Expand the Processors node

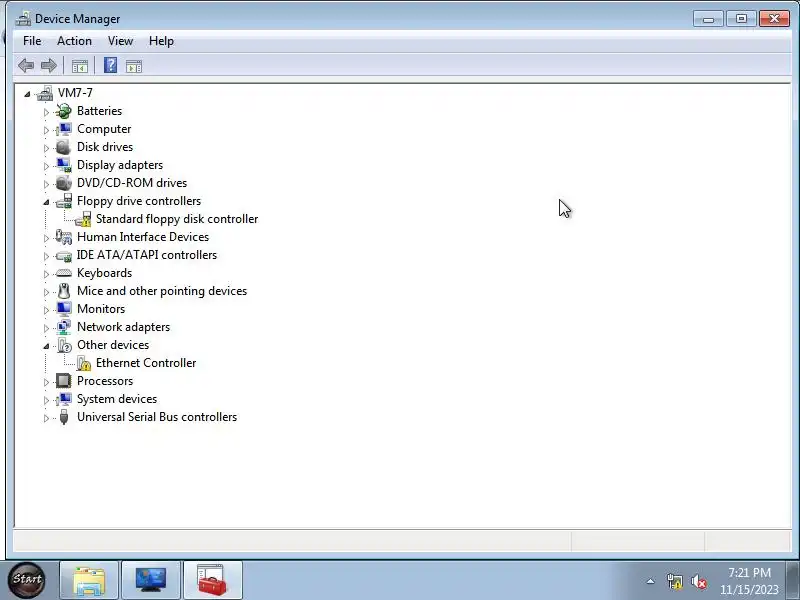coord(46,382)
